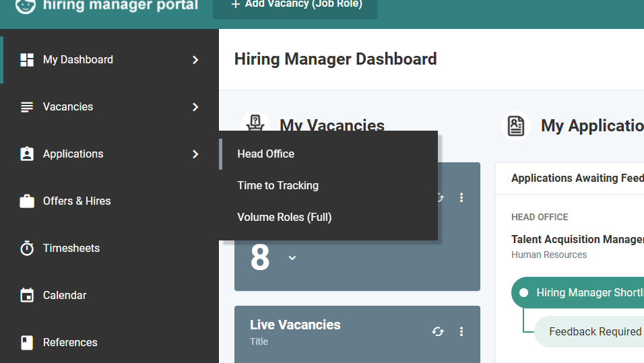Refresh the Live Vacancies card
Screen dimensions: 644x363
pyautogui.click(x=438, y=331)
